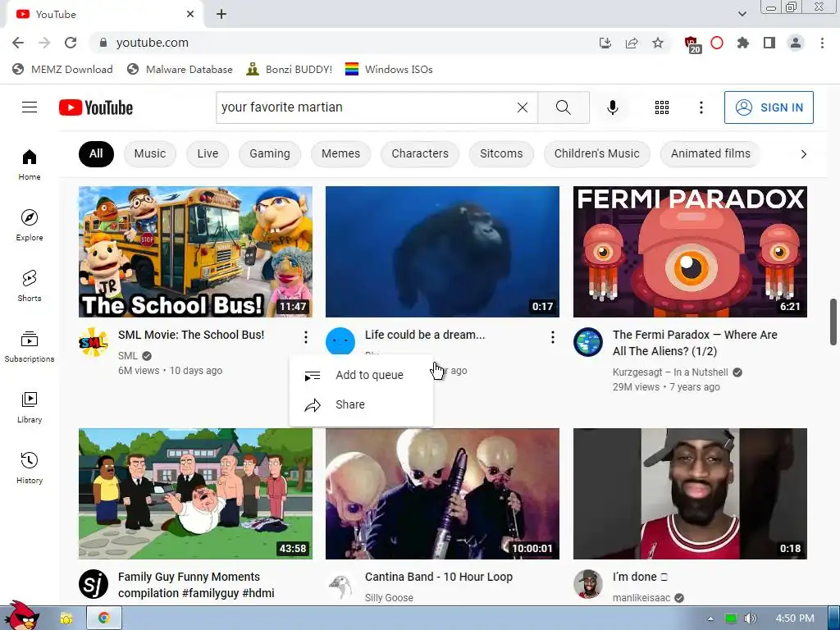Image resolution: width=840 pixels, height=630 pixels.
Task: Open The Fermi Paradox video title
Action: click(x=695, y=343)
